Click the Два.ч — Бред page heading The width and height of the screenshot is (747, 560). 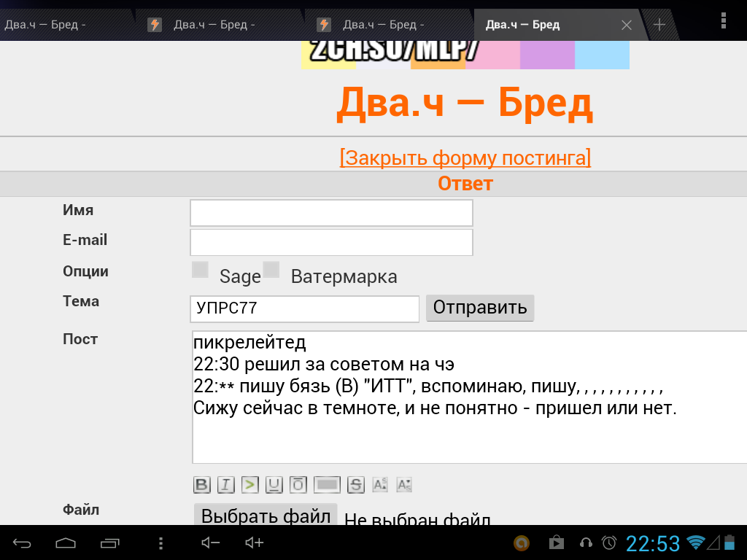pyautogui.click(x=465, y=103)
